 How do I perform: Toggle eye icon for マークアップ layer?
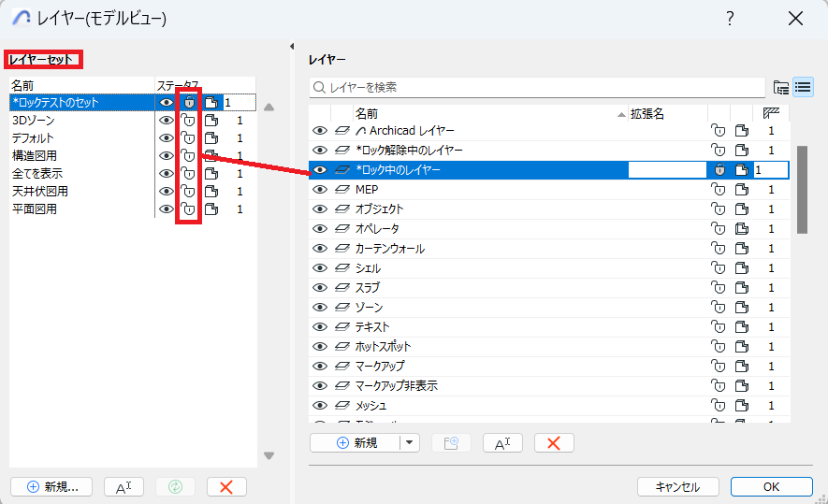319,366
